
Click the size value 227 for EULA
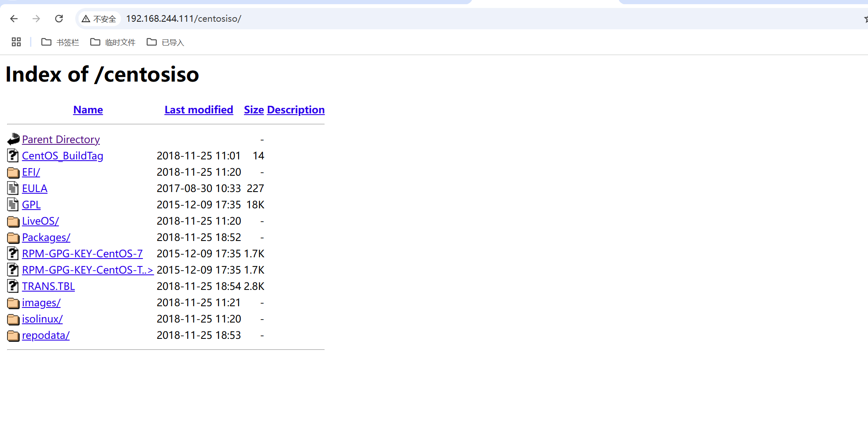tap(255, 188)
